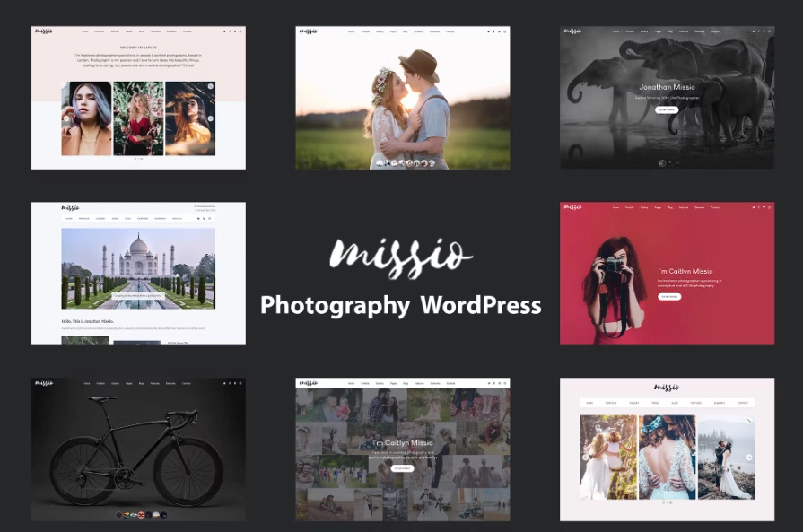Click a colored dot in the bicycle demo footer
The image size is (803, 532).
pos(141,514)
